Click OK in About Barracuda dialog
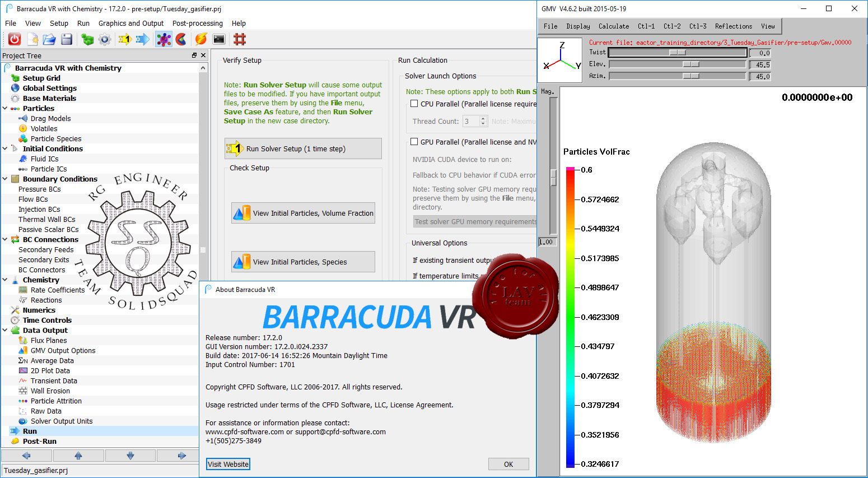The height and width of the screenshot is (478, 868). click(x=508, y=464)
